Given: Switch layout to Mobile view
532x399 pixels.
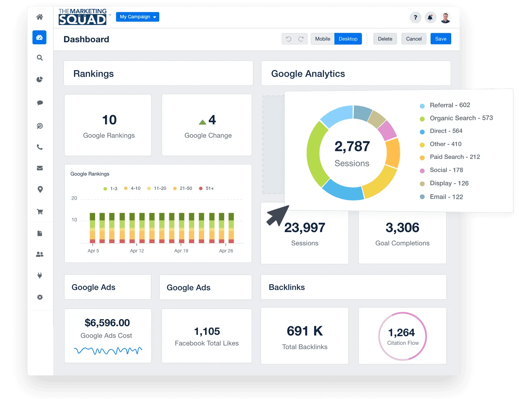Looking at the screenshot, I should click(x=323, y=39).
